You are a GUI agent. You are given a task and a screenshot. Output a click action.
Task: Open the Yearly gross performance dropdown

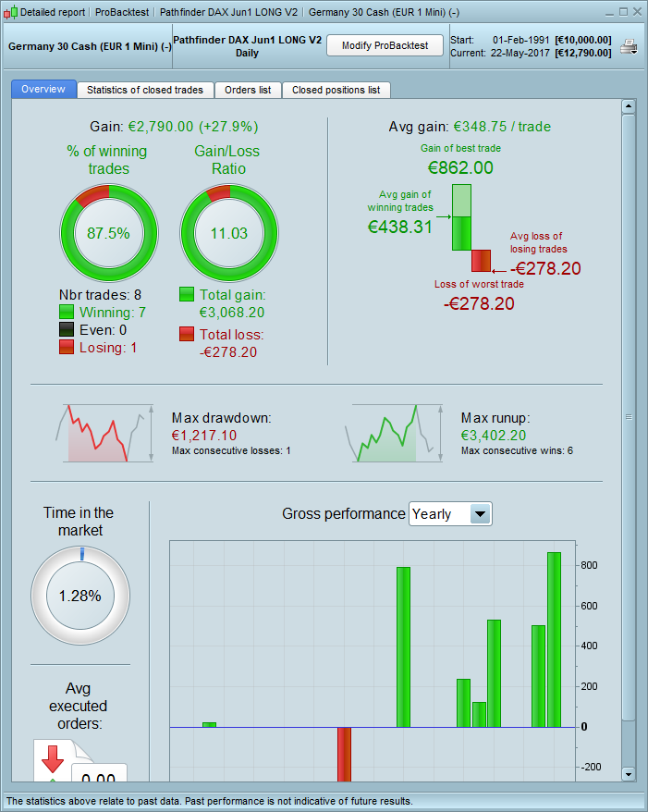[450, 514]
